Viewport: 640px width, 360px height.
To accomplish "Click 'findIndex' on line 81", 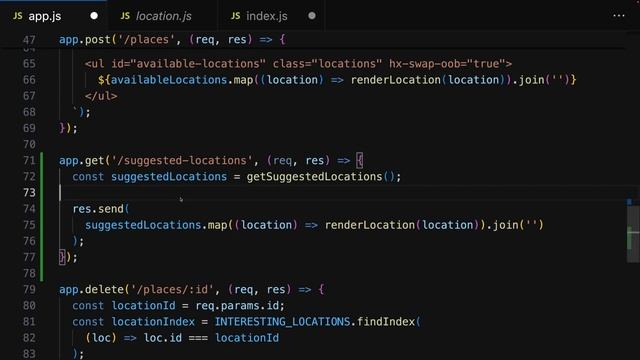I will pyautogui.click(x=386, y=322).
